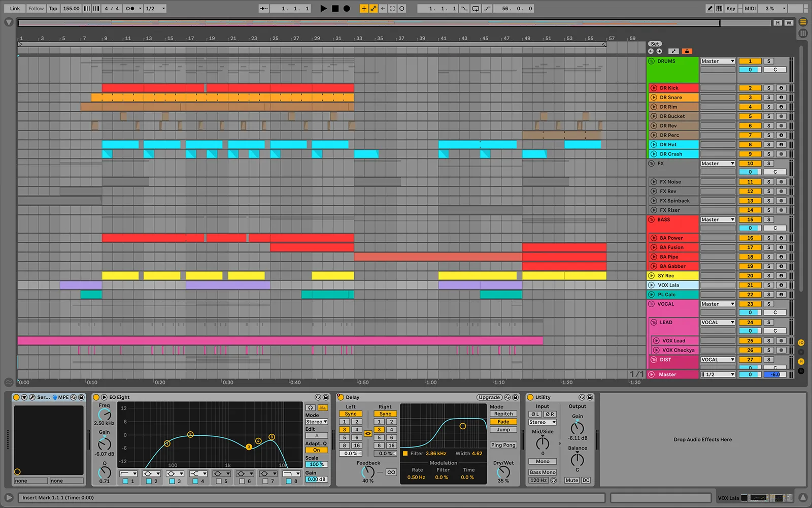Toggle EQ Eight spectrum analyzer icon

tap(323, 407)
